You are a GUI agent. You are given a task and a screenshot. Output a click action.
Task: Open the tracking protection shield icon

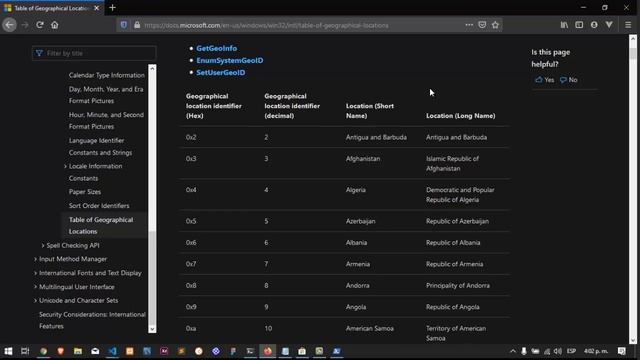pyautogui.click(x=124, y=25)
